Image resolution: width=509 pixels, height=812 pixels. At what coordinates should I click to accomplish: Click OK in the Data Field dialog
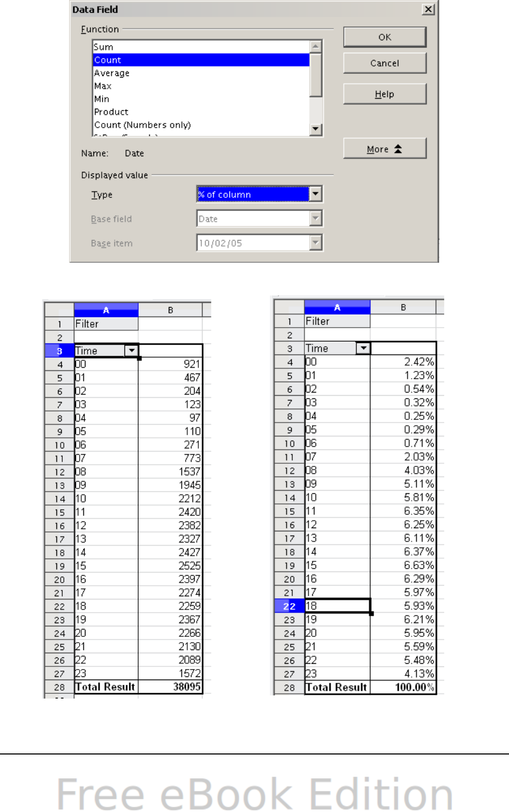pyautogui.click(x=385, y=37)
